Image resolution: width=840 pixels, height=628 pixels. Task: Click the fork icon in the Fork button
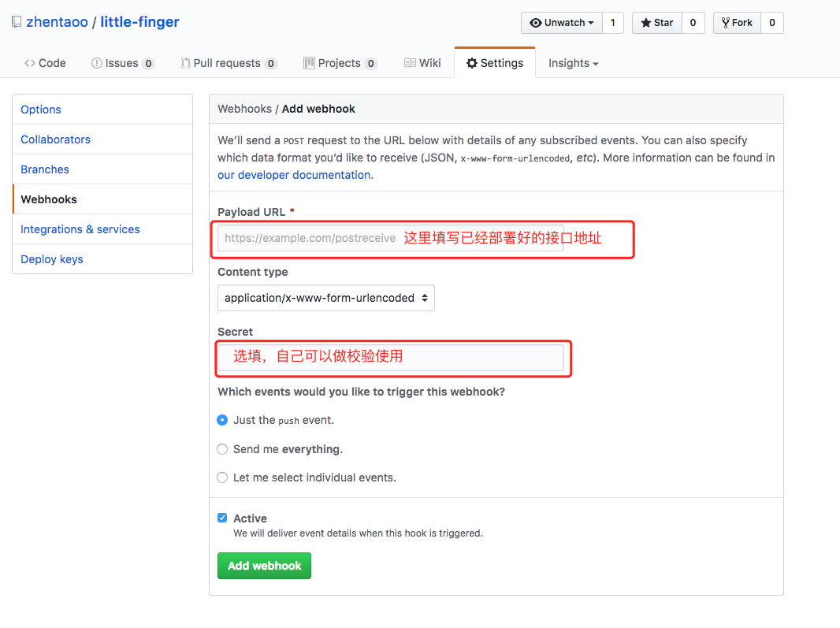[726, 23]
